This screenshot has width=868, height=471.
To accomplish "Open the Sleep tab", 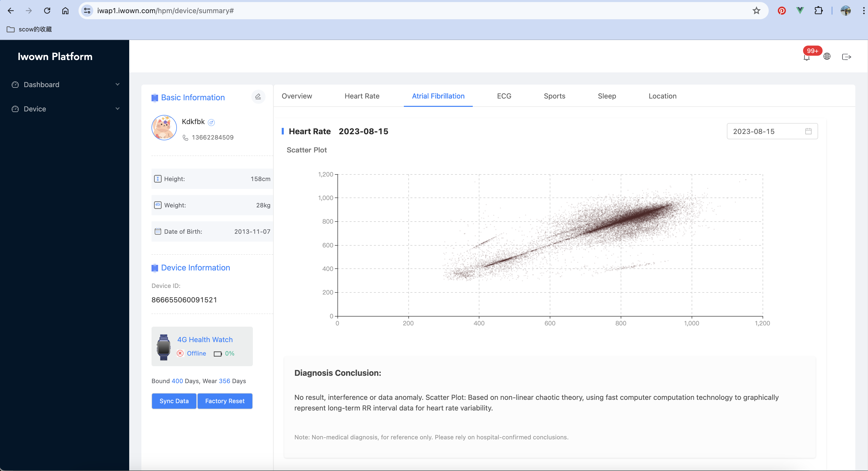I will tap(607, 96).
